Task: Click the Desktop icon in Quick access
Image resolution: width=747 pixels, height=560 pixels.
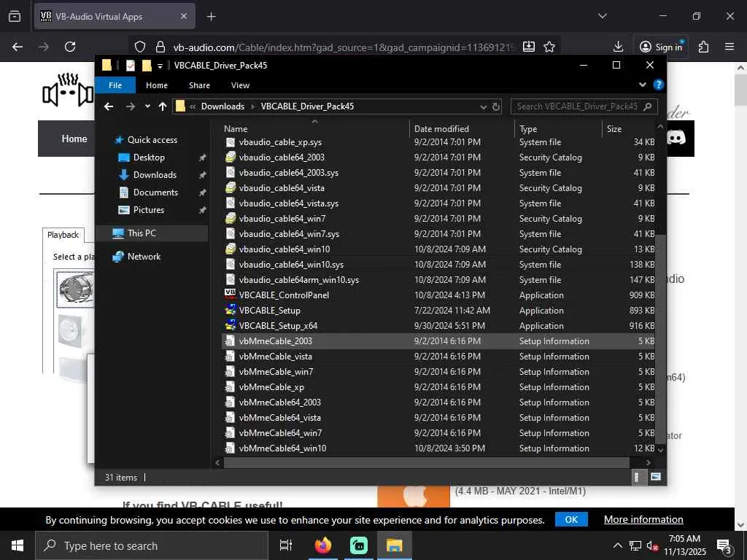Action: pos(124,157)
